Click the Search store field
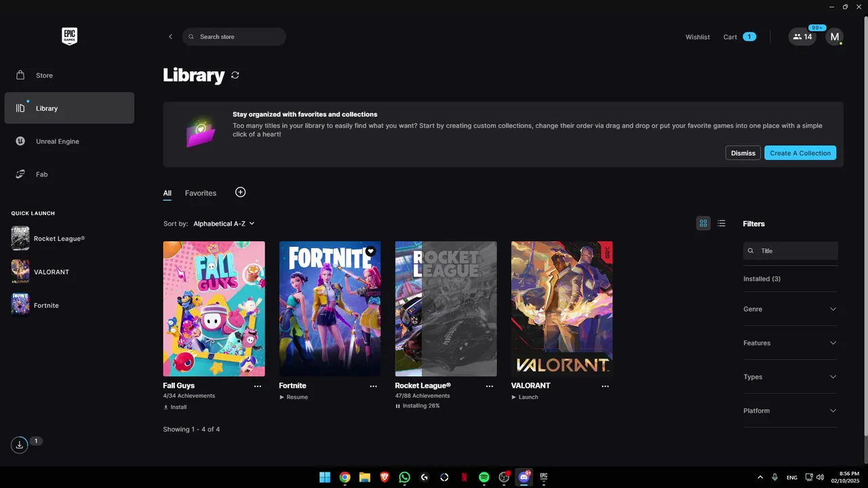 (234, 37)
